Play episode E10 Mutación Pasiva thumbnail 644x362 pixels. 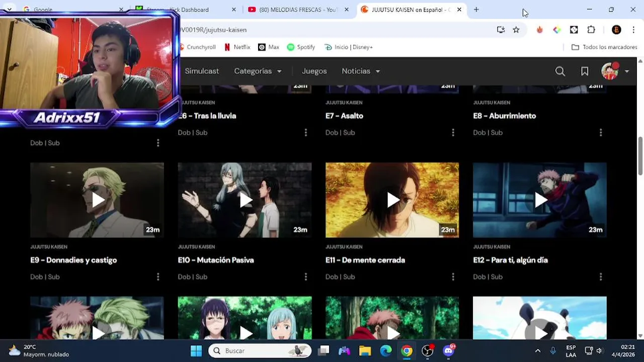coord(245,200)
